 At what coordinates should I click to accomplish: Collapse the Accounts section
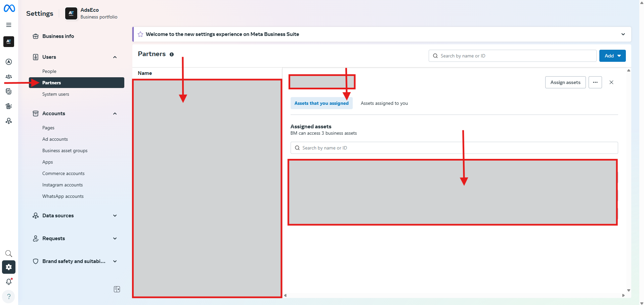point(115,114)
